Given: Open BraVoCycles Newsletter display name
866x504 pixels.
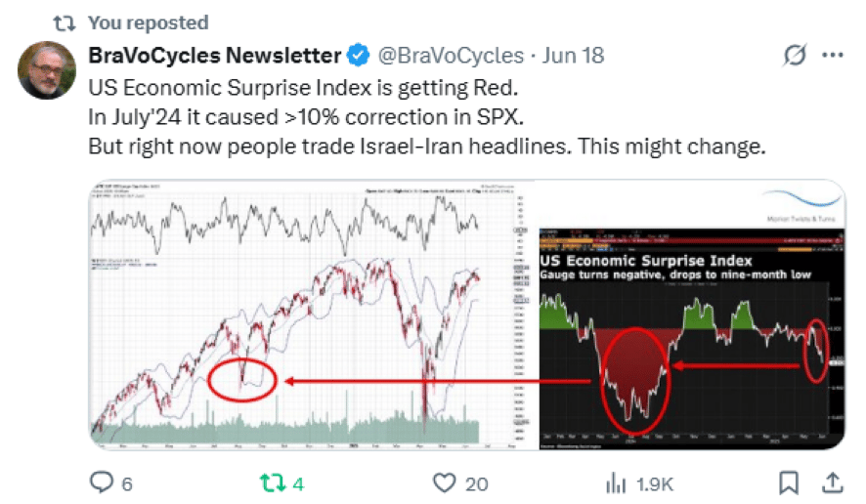Looking at the screenshot, I should pos(214,56).
